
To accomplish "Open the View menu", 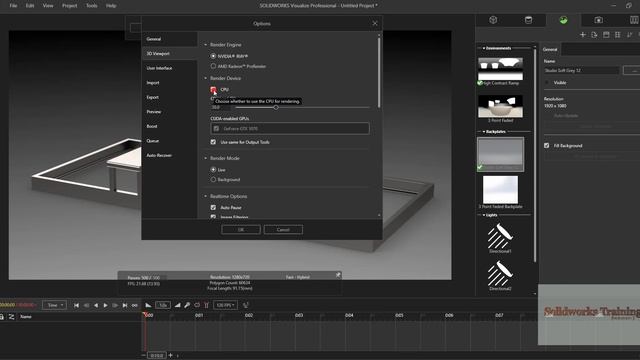I will click(48, 6).
